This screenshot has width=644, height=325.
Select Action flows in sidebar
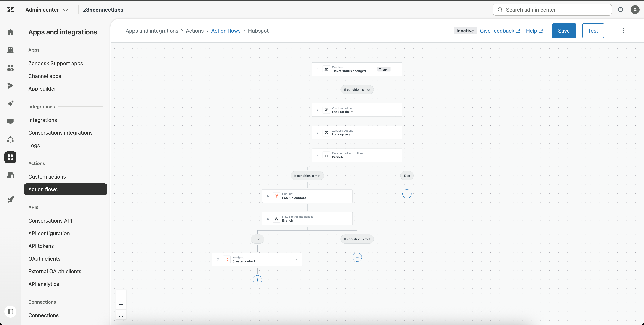66,189
